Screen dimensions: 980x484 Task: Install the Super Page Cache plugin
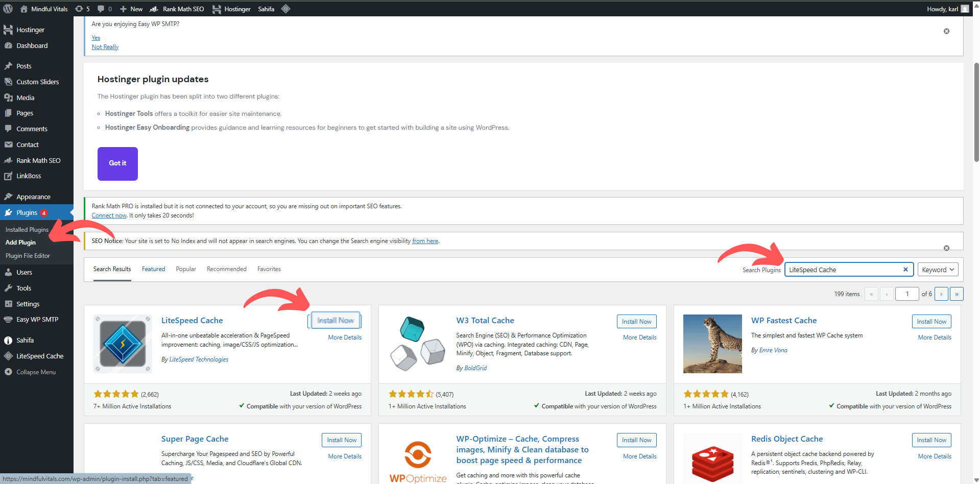click(x=342, y=440)
